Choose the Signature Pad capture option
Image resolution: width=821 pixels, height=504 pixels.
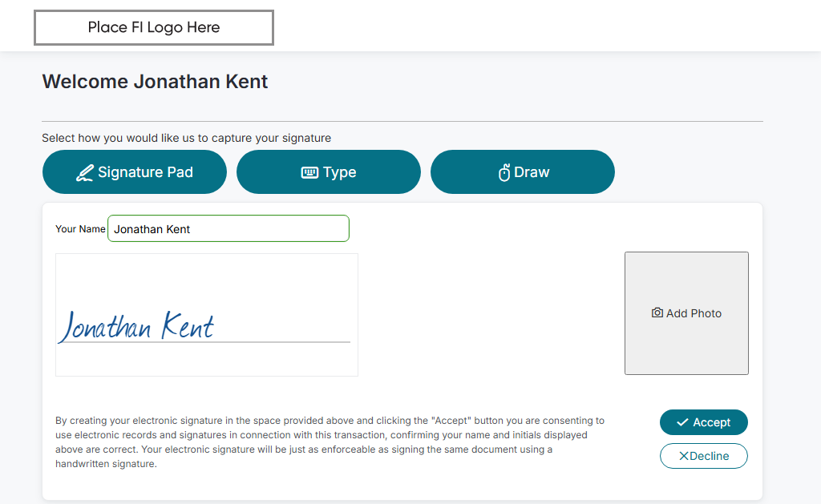135,172
